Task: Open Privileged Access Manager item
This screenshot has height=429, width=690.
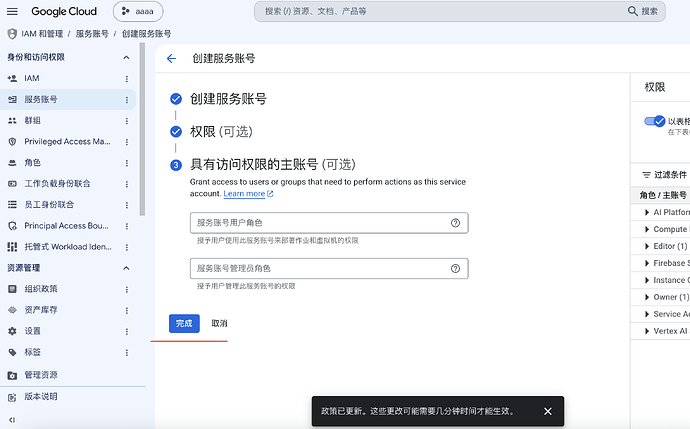Action: click(67, 142)
